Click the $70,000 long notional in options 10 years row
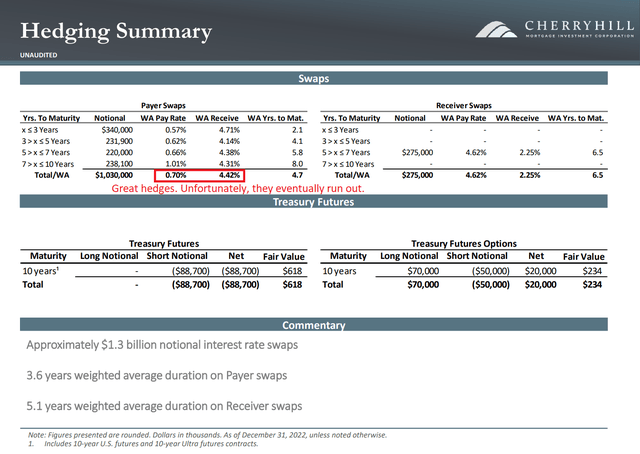 (x=423, y=271)
